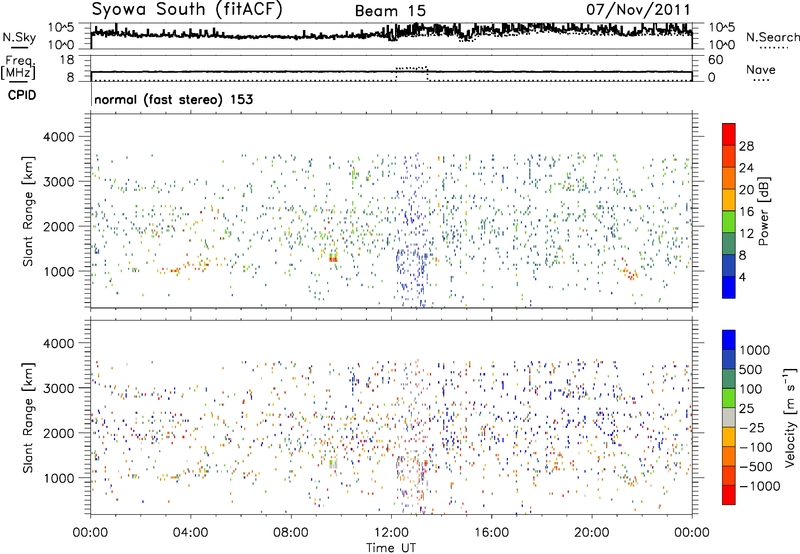The height and width of the screenshot is (554, 800).
Task: Click the 'Slant Range [km]' label of the power panel
Action: click(x=28, y=211)
